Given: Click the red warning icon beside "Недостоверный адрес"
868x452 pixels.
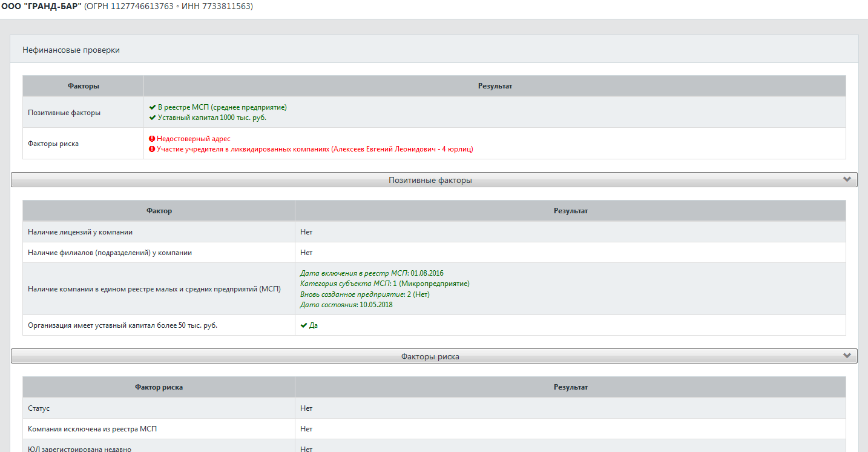Looking at the screenshot, I should click(153, 139).
